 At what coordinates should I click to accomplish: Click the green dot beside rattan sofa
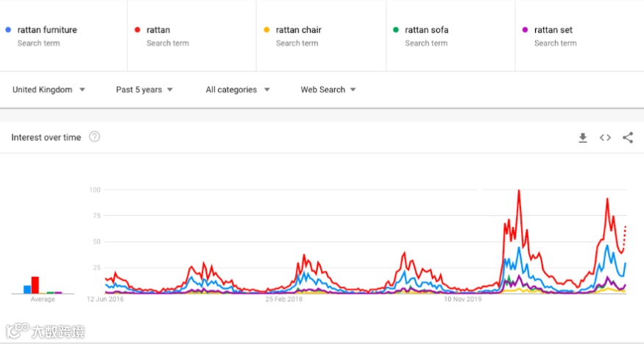coord(396,30)
